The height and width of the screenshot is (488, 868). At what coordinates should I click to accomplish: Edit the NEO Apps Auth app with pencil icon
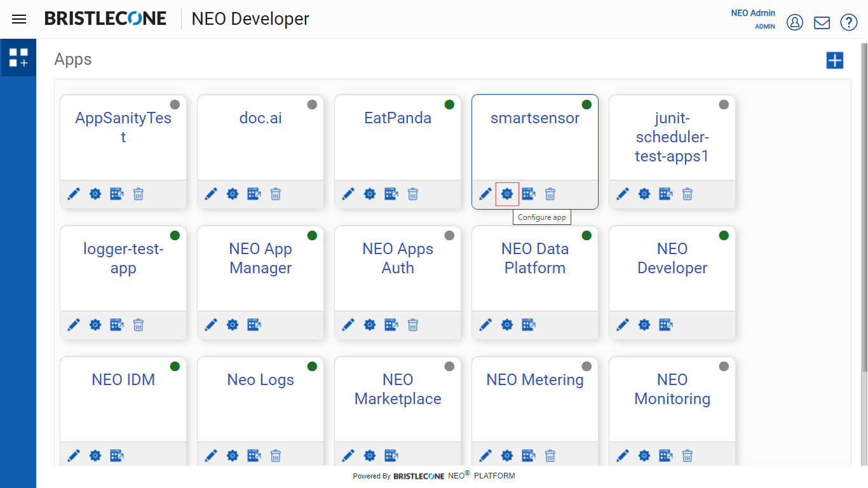[348, 325]
